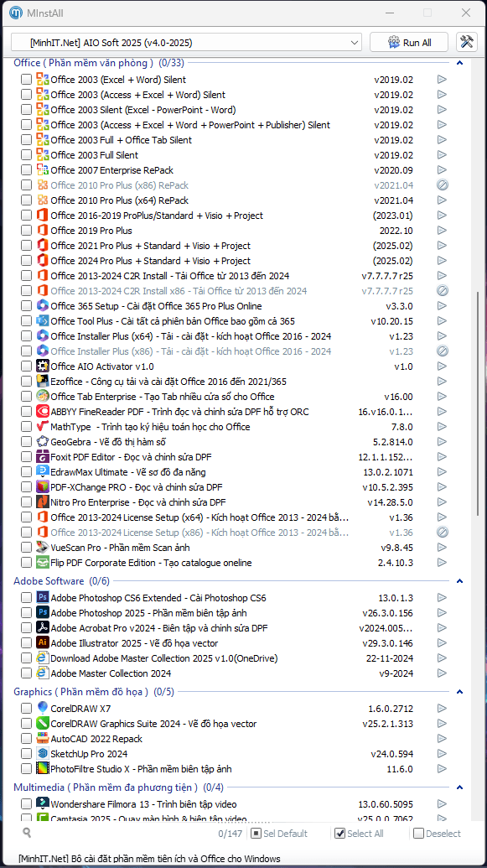
Task: Tick the Foxit PDF Editor checkbox
Action: tap(26, 457)
